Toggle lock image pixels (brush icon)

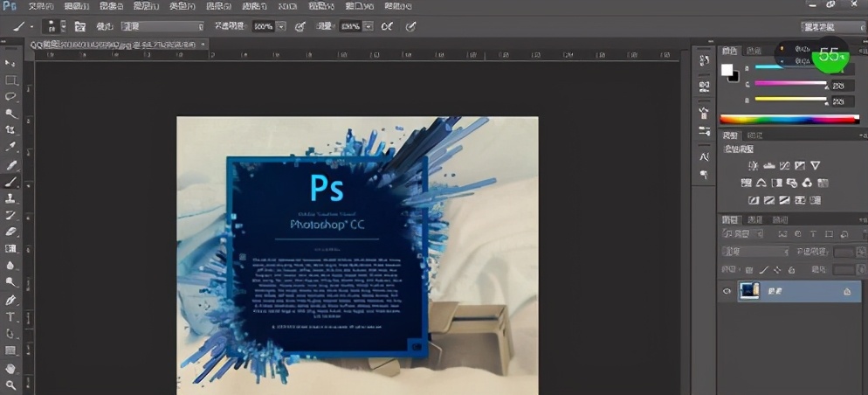pos(763,270)
